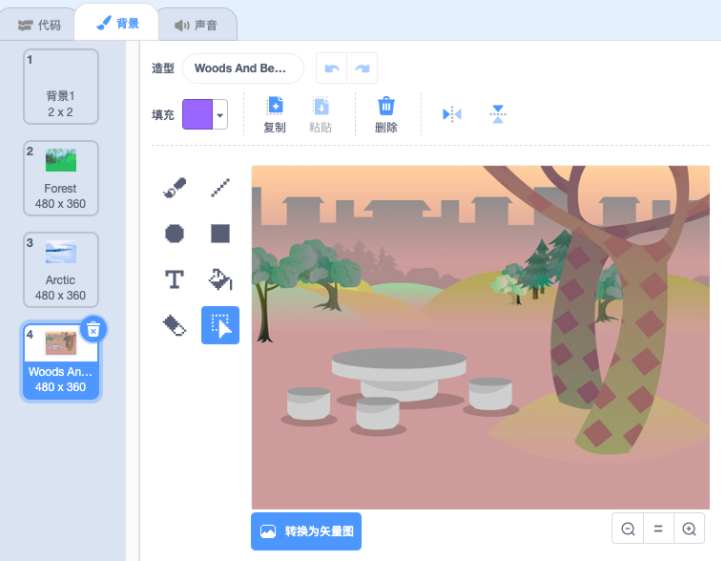The height and width of the screenshot is (561, 721).
Task: Select the Arctic backdrop thumbnail
Action: [x=61, y=269]
